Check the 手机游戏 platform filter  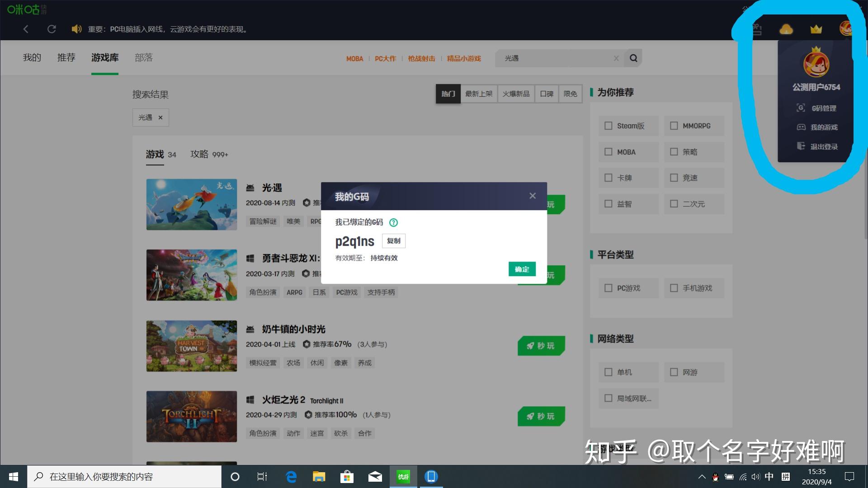pyautogui.click(x=674, y=288)
